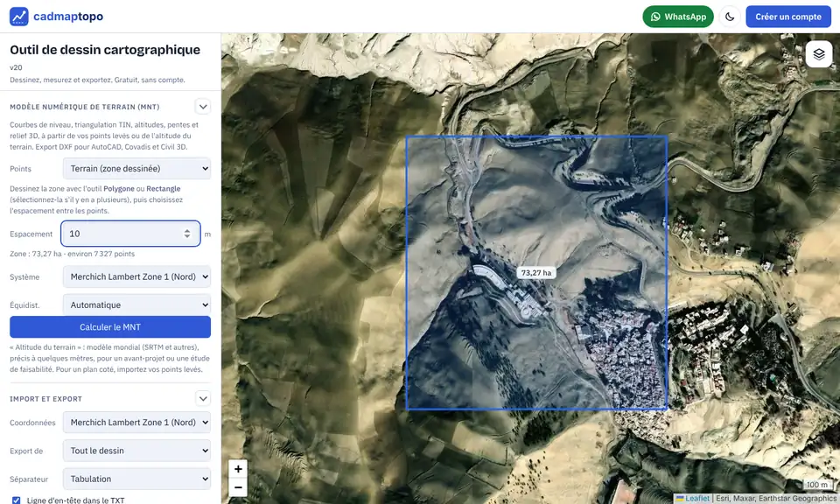
Task: Click Créer un compte button
Action: [788, 17]
